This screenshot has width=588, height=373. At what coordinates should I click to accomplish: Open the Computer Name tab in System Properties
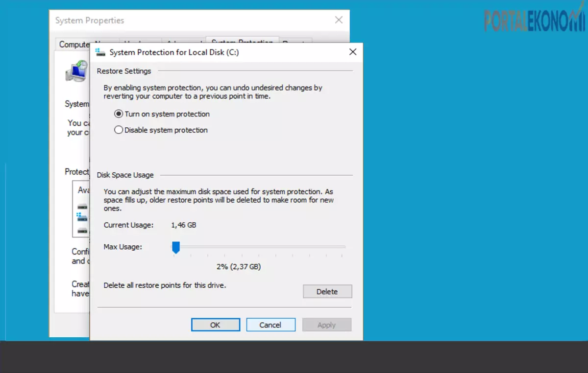pyautogui.click(x=74, y=44)
